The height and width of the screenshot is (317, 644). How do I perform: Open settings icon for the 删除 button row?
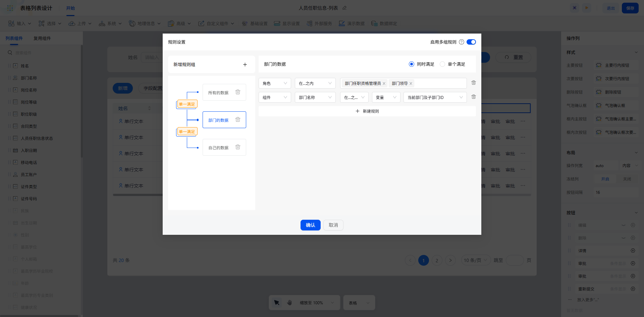pyautogui.click(x=633, y=238)
